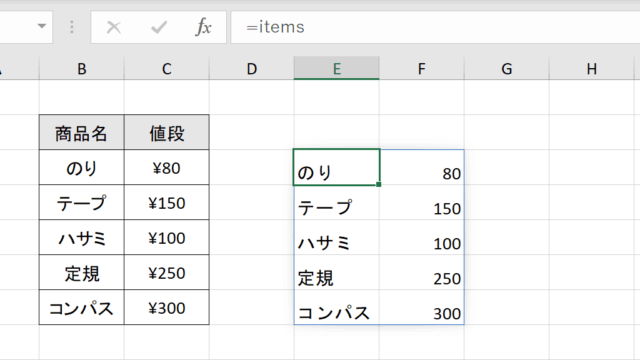The width and height of the screenshot is (640, 360).
Task: Expand the Name Box dropdown arrow
Action: pyautogui.click(x=42, y=27)
